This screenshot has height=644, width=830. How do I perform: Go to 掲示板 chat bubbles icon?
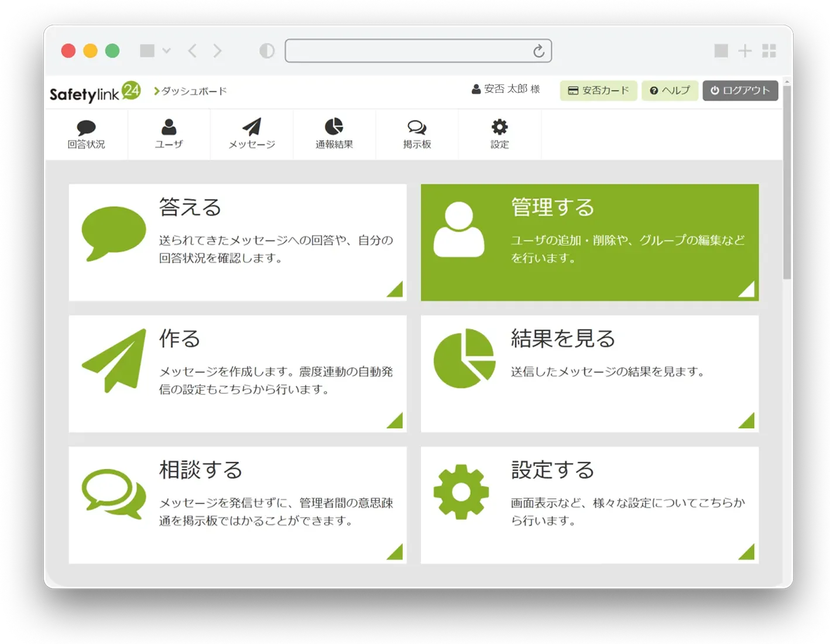point(417,127)
